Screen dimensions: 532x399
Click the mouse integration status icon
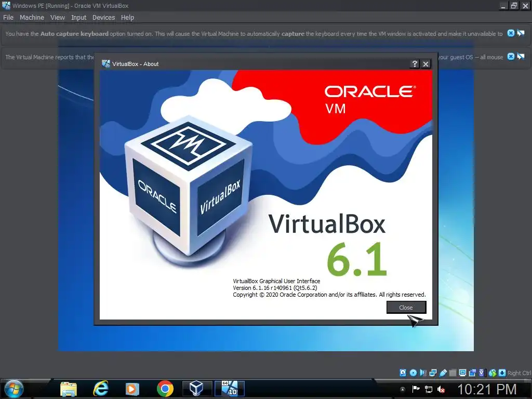tap(493, 373)
